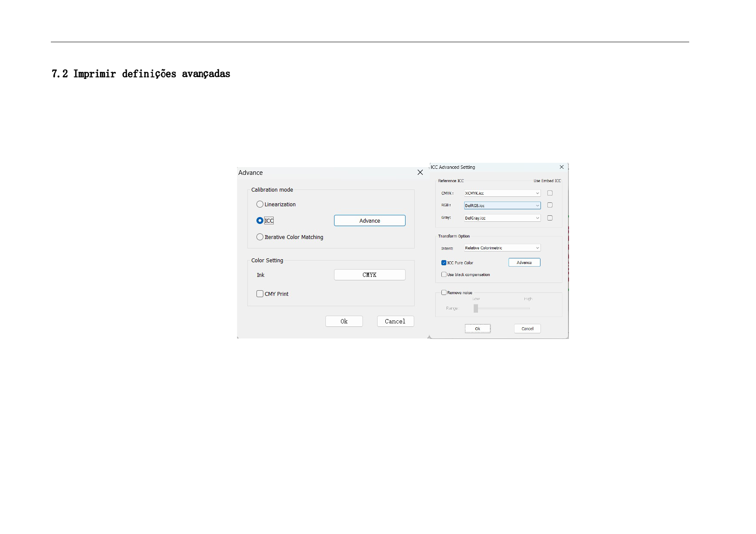Select the Linearization calibration mode
The height and width of the screenshot is (534, 756).
click(x=260, y=204)
